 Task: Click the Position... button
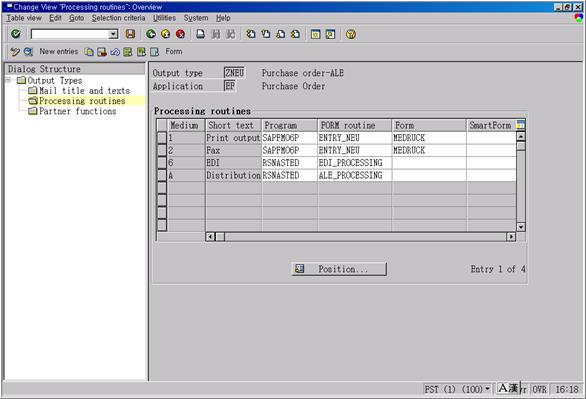pyautogui.click(x=339, y=269)
